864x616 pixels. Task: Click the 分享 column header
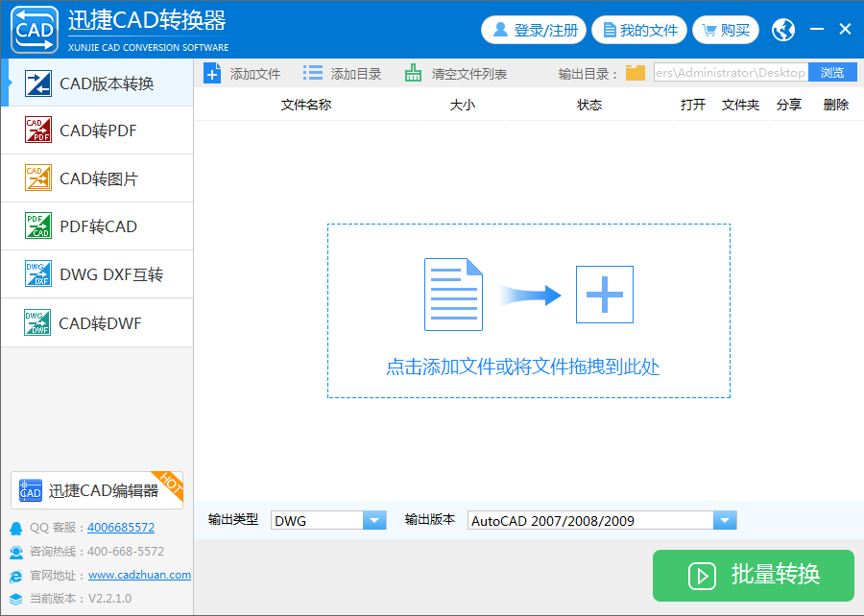pyautogui.click(x=788, y=105)
